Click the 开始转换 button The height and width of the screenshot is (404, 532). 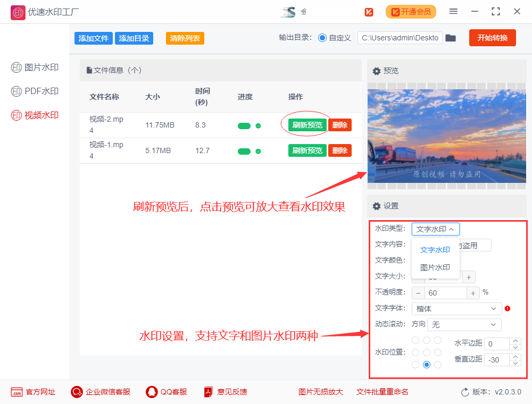[x=492, y=38]
